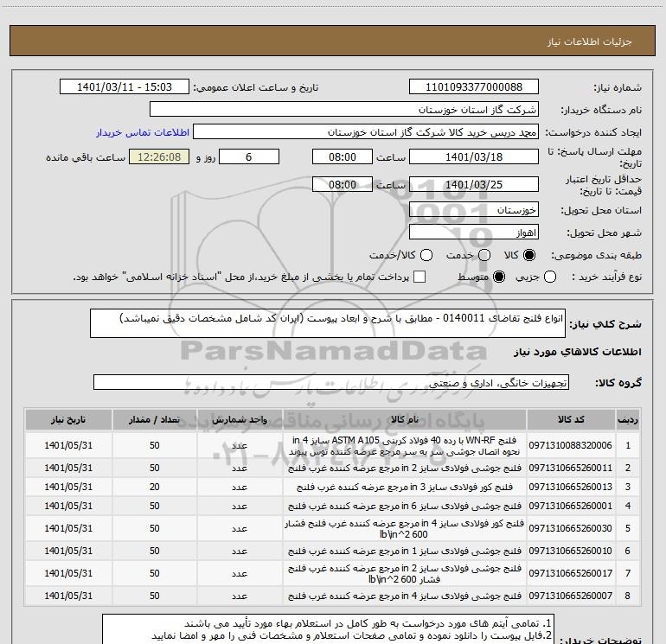Image resolution: width=666 pixels, height=644 pixels.
Task: Select item code 0971310665260030
Action: (x=571, y=528)
